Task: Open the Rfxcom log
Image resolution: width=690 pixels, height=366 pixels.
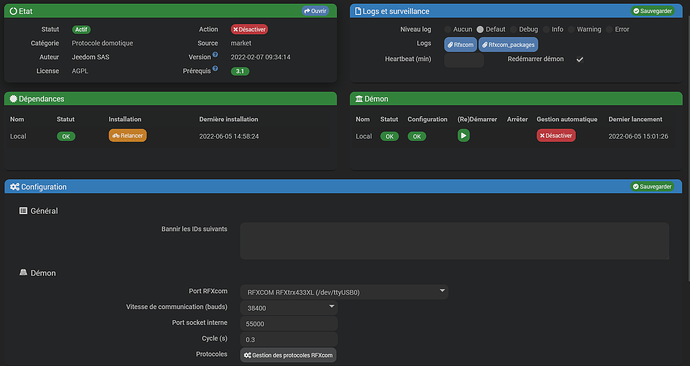Action: (x=460, y=45)
